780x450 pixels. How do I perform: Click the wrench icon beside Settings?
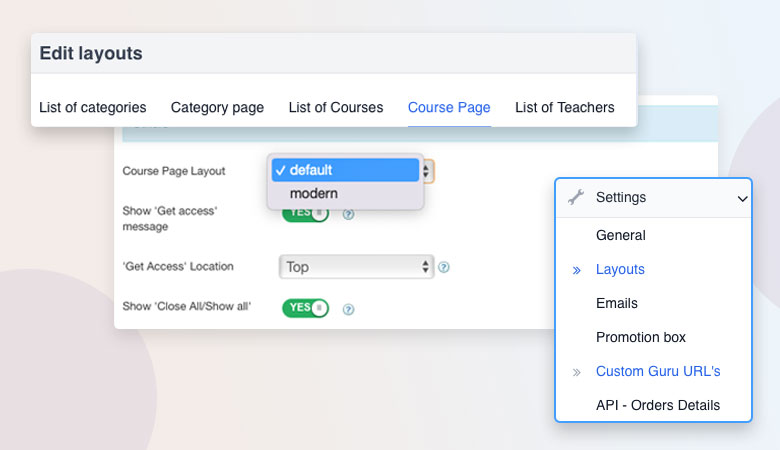click(576, 197)
